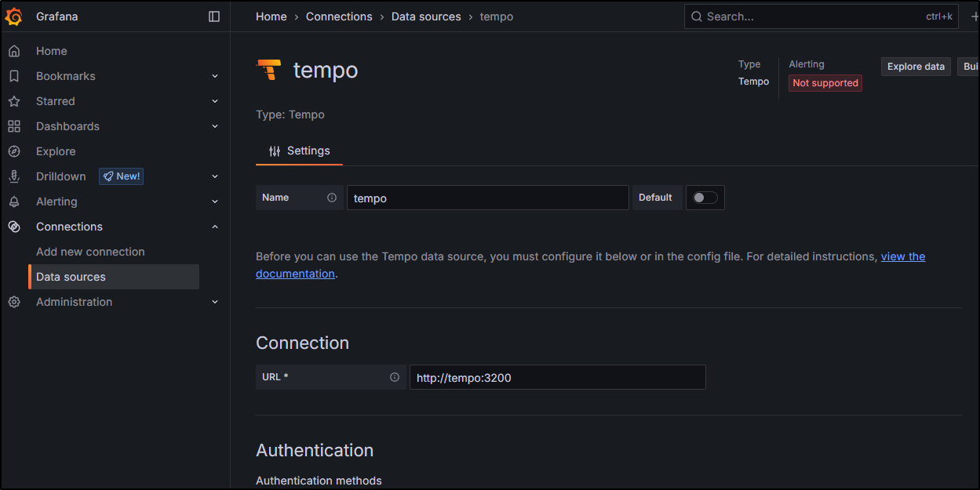Click the Explore data button
Screen dimensions: 980x490
[916, 67]
